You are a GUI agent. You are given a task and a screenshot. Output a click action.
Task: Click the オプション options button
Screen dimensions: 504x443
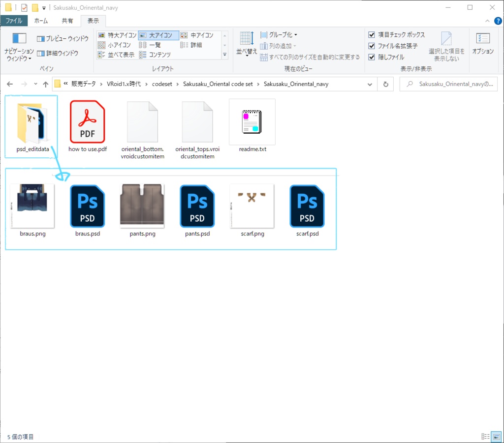483,44
